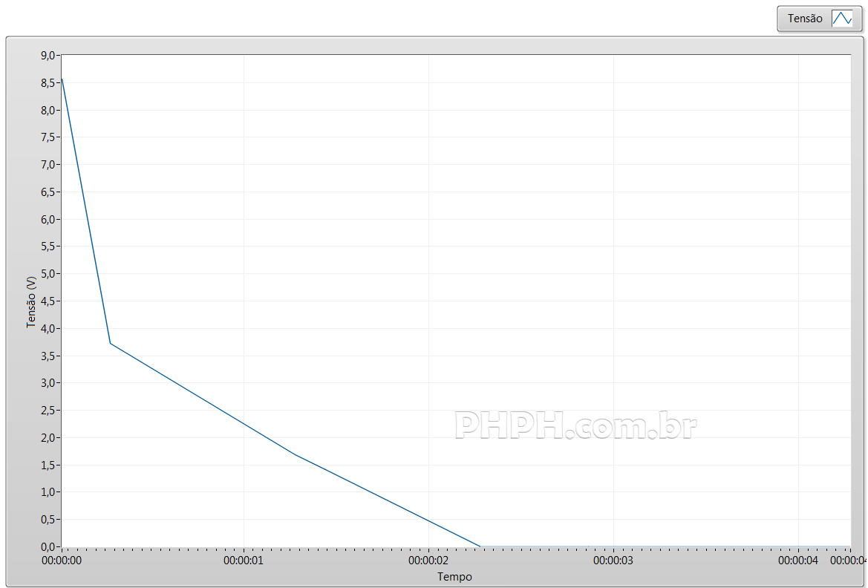Viewport: 868px width, 588px height.
Task: Select the Tensão legend label text
Action: pos(805,19)
